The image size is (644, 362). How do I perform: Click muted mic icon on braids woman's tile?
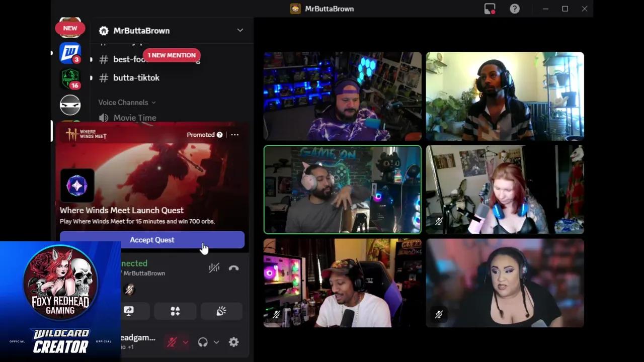pyautogui.click(x=439, y=315)
